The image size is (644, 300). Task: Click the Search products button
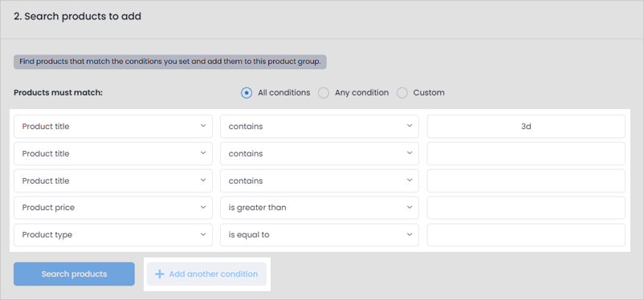click(74, 274)
